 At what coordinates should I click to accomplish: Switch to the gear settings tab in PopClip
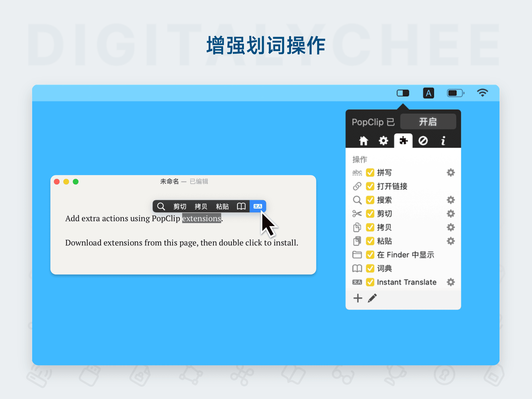[x=383, y=141]
